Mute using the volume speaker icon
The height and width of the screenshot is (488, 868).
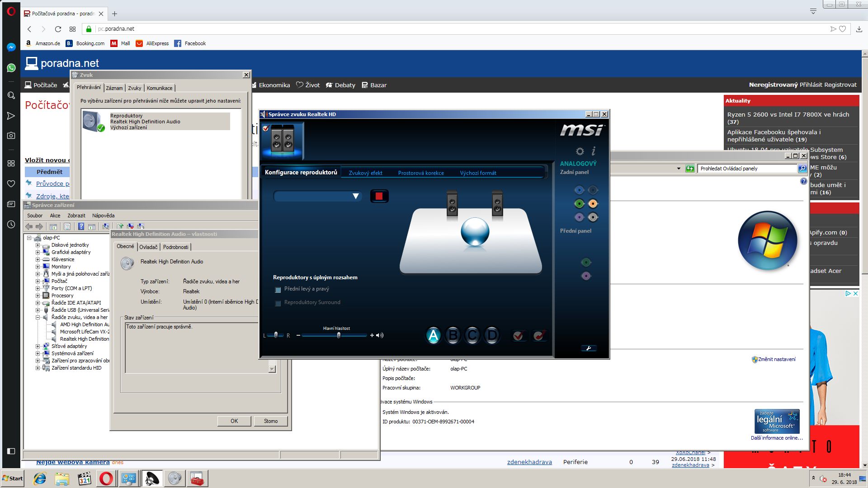[380, 335]
